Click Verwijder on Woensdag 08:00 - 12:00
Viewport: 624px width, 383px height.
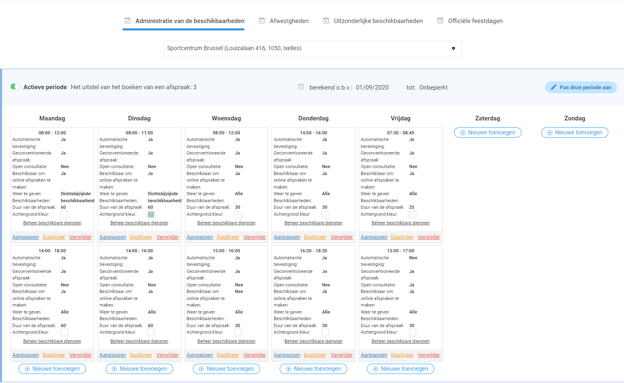coord(255,237)
